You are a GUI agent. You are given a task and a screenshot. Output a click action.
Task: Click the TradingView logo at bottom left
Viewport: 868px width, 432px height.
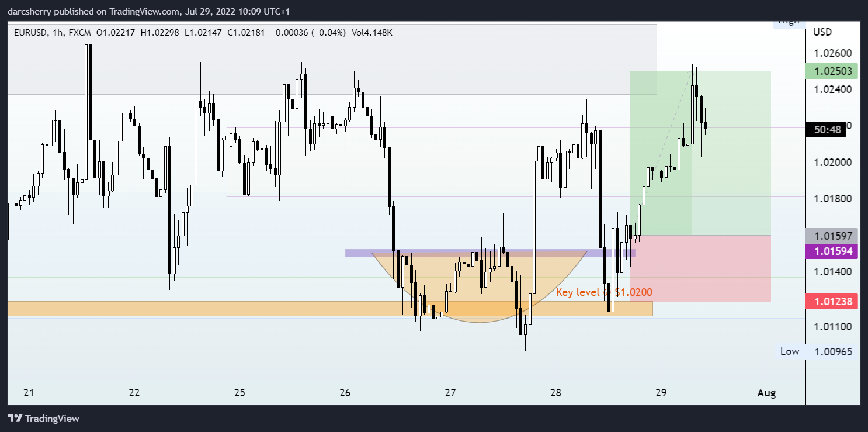click(x=43, y=419)
